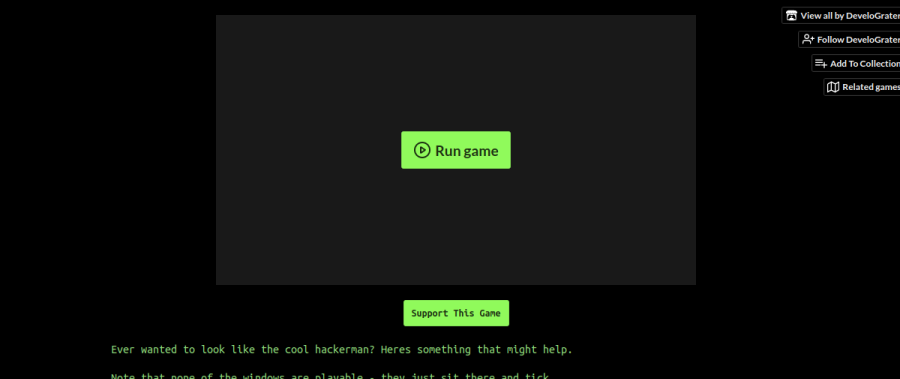The width and height of the screenshot is (900, 379).
Task: Add To Collection
Action: pos(856,63)
